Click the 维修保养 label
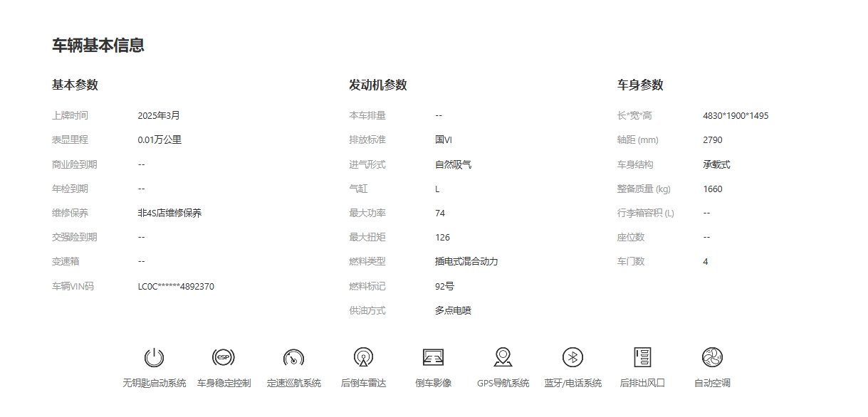 pyautogui.click(x=70, y=213)
